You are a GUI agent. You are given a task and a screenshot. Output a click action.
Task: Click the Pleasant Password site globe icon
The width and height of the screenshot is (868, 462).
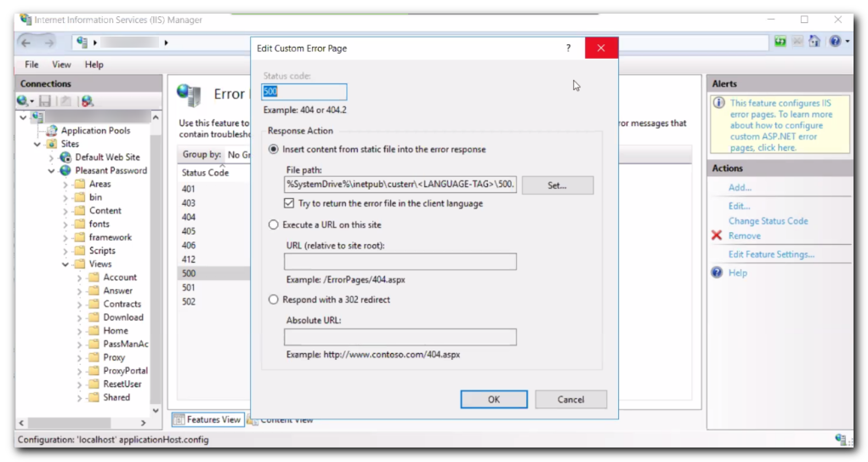[65, 171]
